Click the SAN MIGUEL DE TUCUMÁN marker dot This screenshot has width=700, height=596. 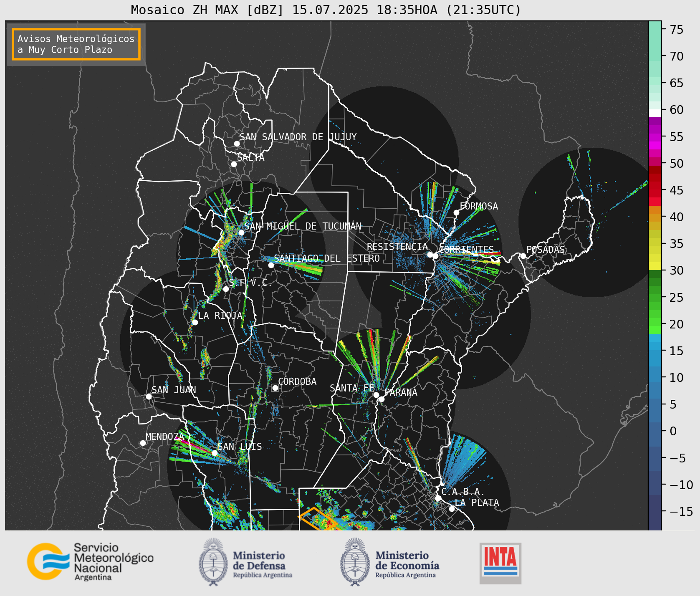pos(241,232)
